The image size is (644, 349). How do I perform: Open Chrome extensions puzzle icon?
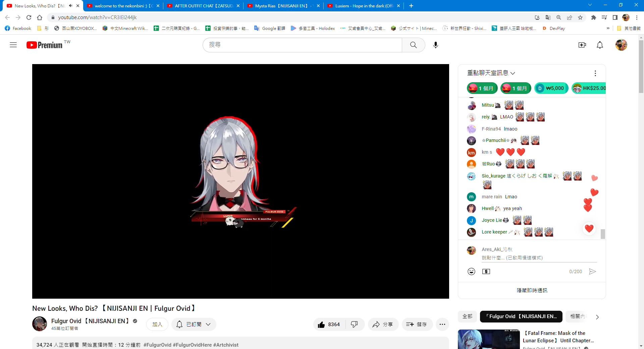[x=594, y=17]
